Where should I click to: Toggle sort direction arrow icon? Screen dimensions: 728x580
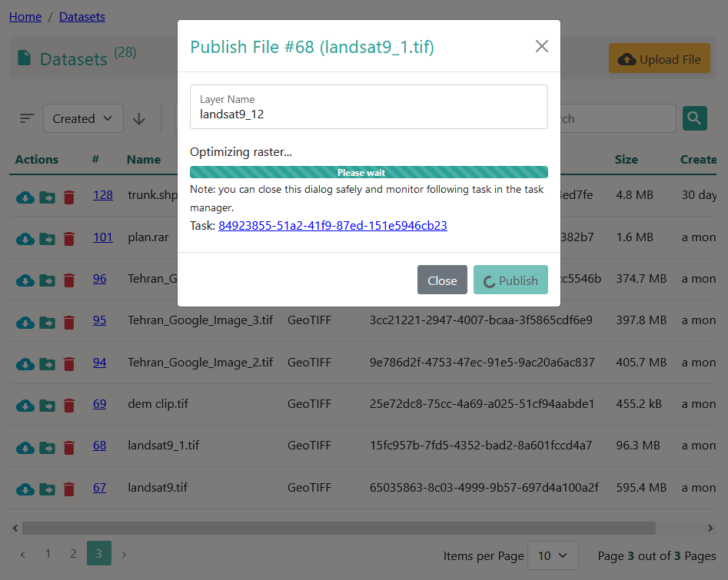coord(139,119)
